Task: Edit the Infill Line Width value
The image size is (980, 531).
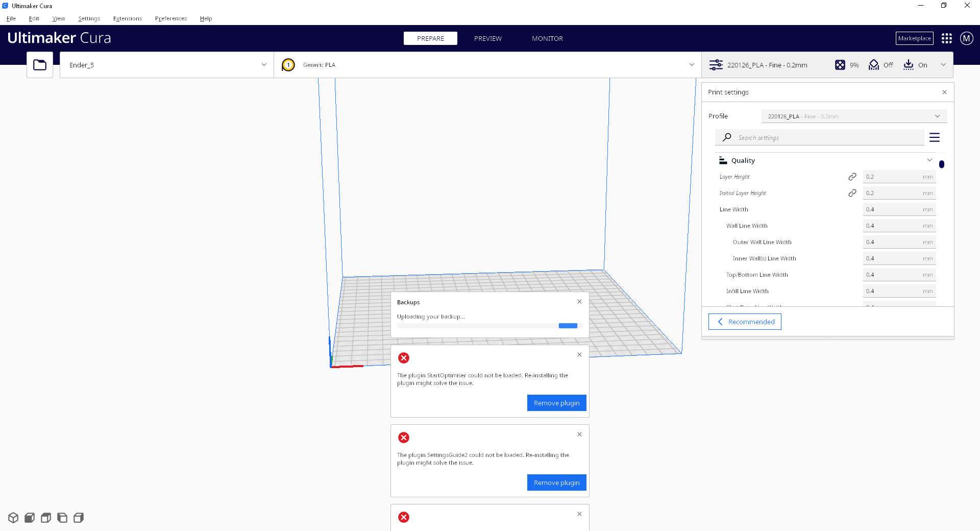Action: [899, 291]
